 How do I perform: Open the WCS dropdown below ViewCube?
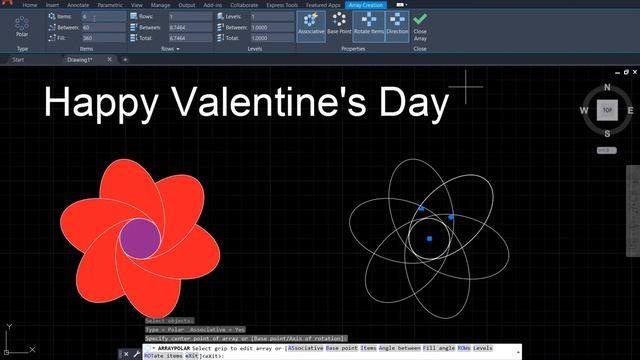607,151
